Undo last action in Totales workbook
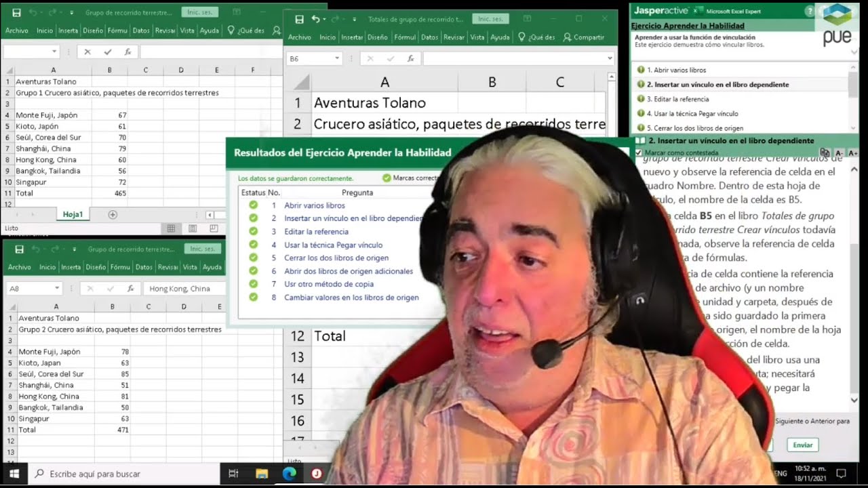The height and width of the screenshot is (488, 868). [315, 19]
